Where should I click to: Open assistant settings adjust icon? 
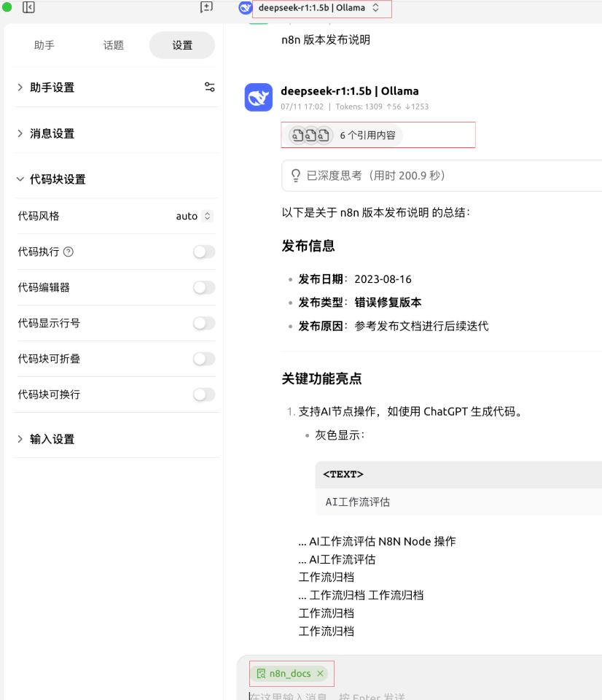(x=209, y=87)
